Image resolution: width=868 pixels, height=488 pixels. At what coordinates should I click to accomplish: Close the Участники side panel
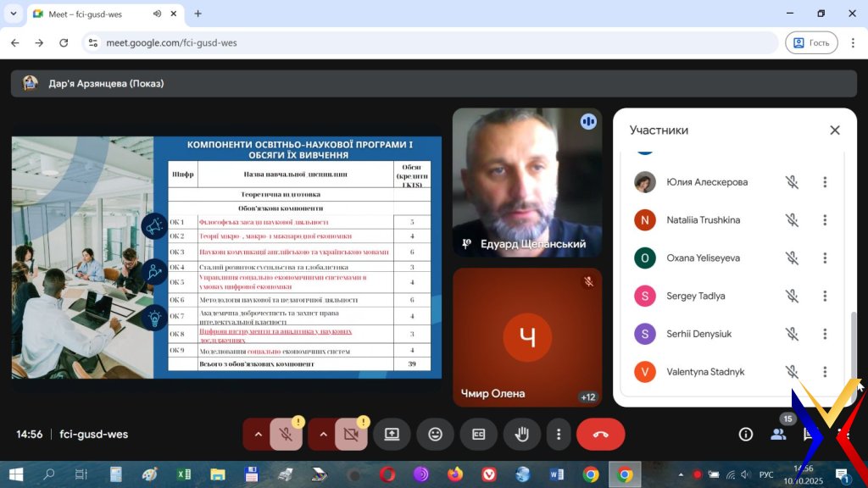(835, 130)
